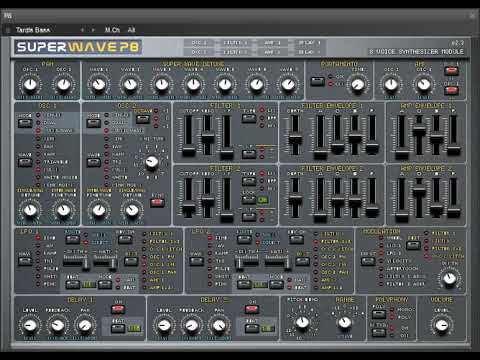The image size is (480, 360).
Task: Click the OSC 2 OCTAVE button
Action: (143, 119)
